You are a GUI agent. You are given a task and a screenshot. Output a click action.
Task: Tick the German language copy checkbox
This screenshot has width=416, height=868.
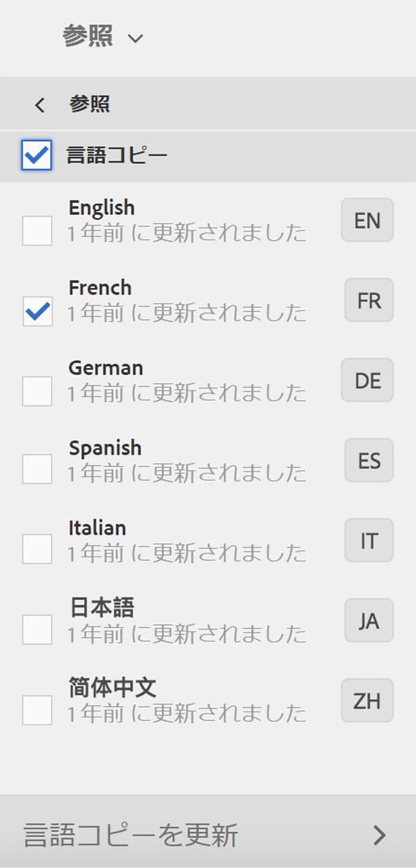[37, 391]
